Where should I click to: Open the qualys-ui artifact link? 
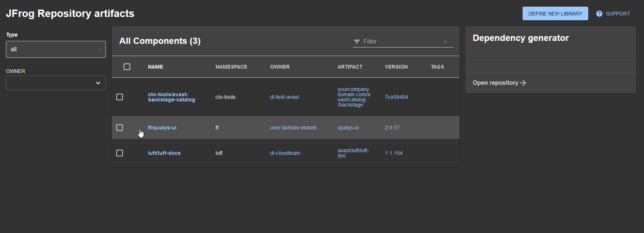click(348, 128)
